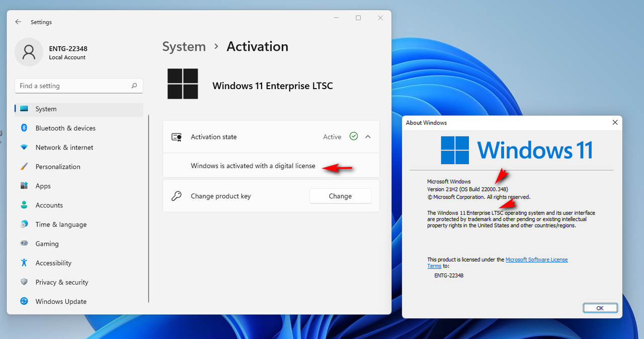Click System in the breadcrumb
644x339 pixels.
pos(184,46)
